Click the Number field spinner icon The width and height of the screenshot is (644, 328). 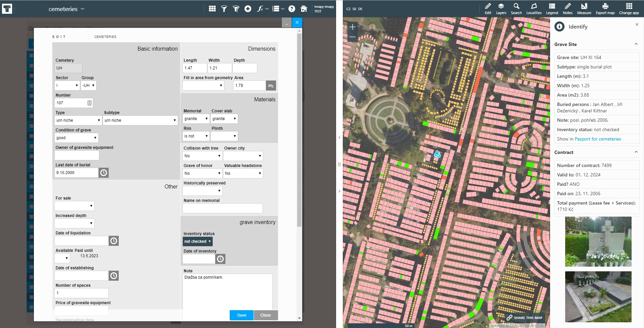click(90, 103)
